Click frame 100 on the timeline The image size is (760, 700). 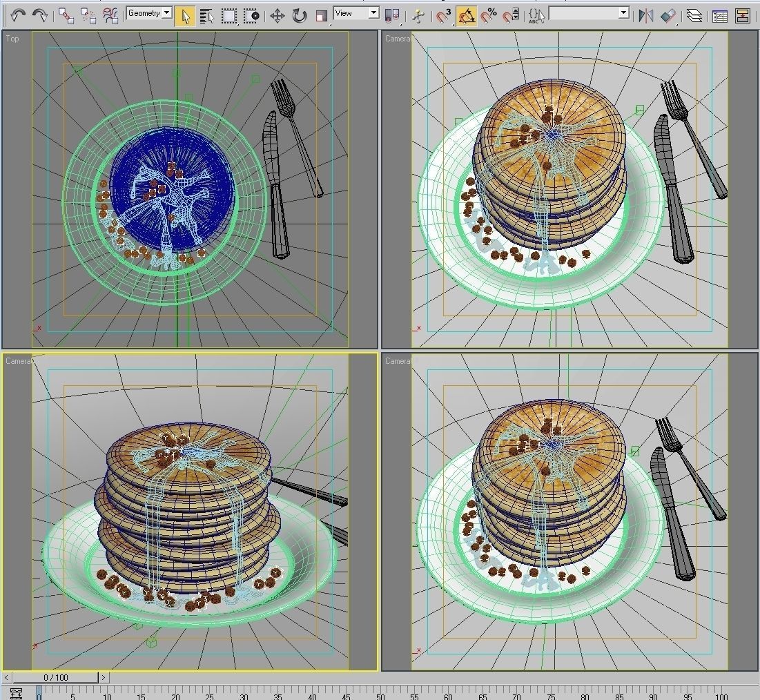point(722,696)
